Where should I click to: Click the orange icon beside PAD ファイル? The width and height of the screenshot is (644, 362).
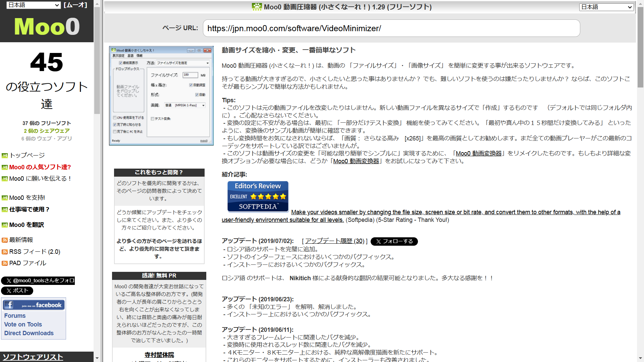coord(4,263)
